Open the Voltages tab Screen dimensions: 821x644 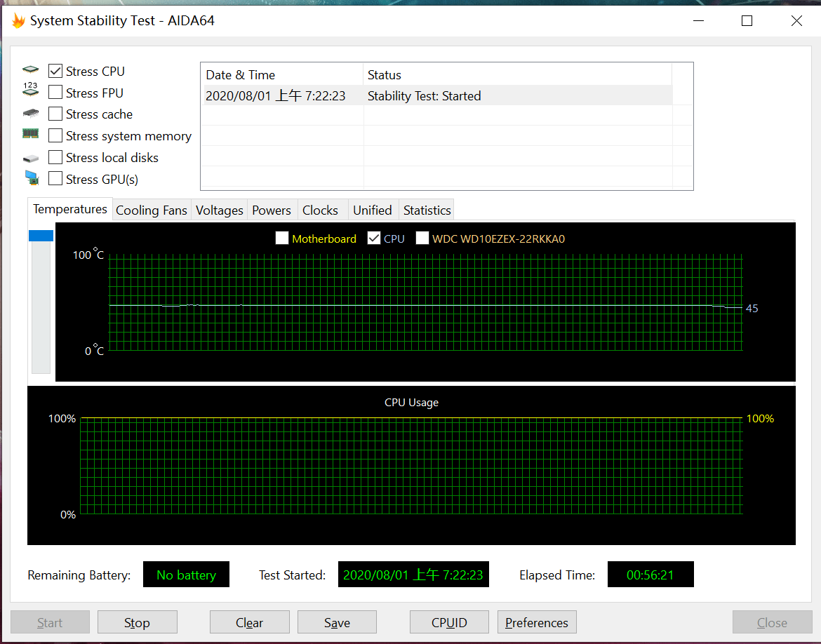(220, 210)
